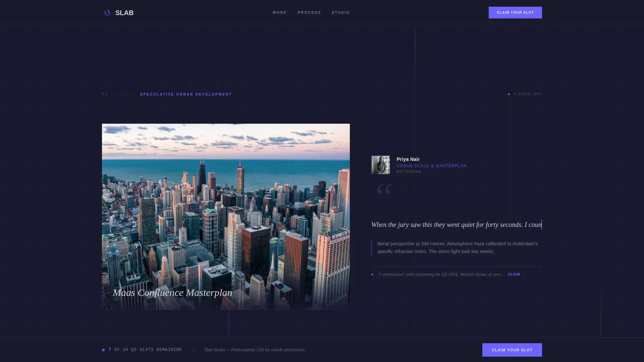
Task: Click the Maas Confluence Masterplan caption
Action: (x=172, y=293)
